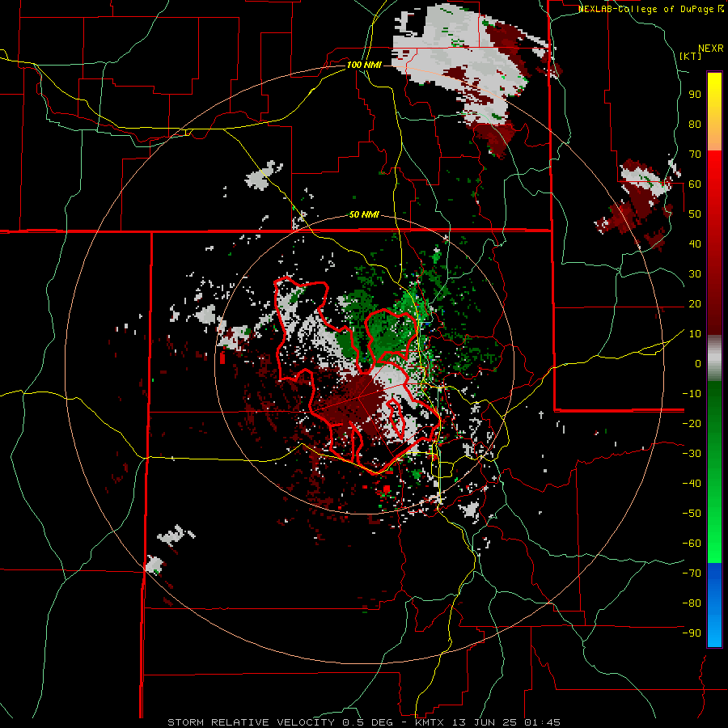The width and height of the screenshot is (728, 728).
Task: Click the 100 NMI range ring label
Action: coord(364,65)
